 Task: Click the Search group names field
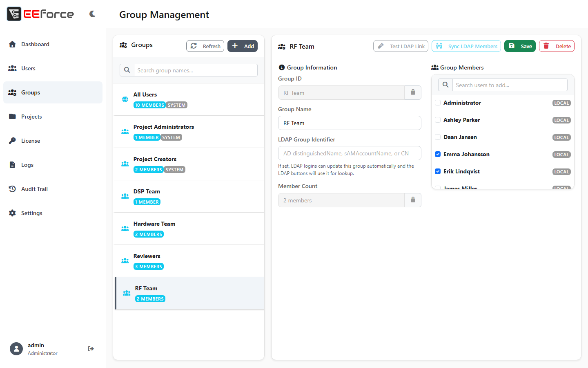[196, 70]
